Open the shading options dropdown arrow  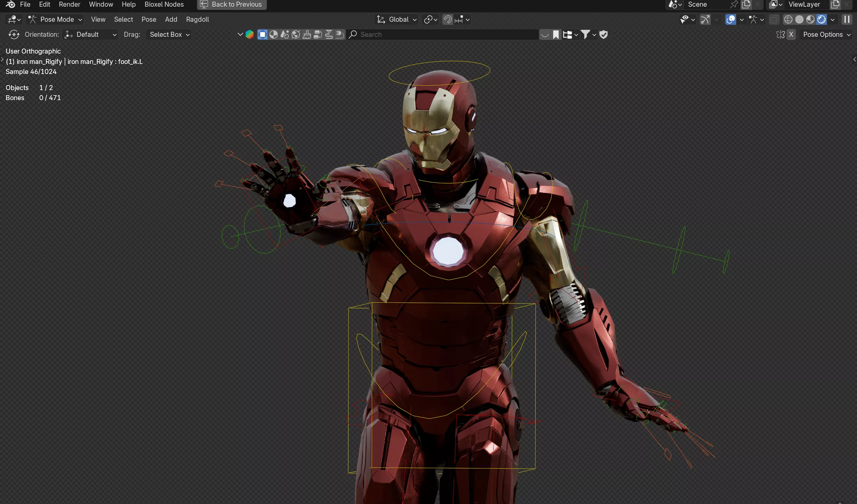(833, 19)
